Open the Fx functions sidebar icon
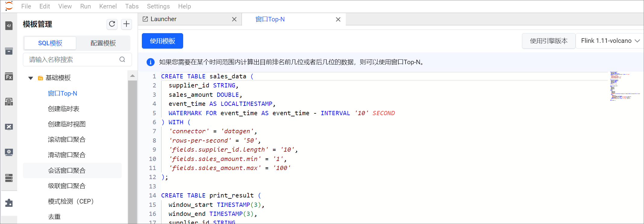Screen dimensions: 644x224 pyautogui.click(x=9, y=77)
